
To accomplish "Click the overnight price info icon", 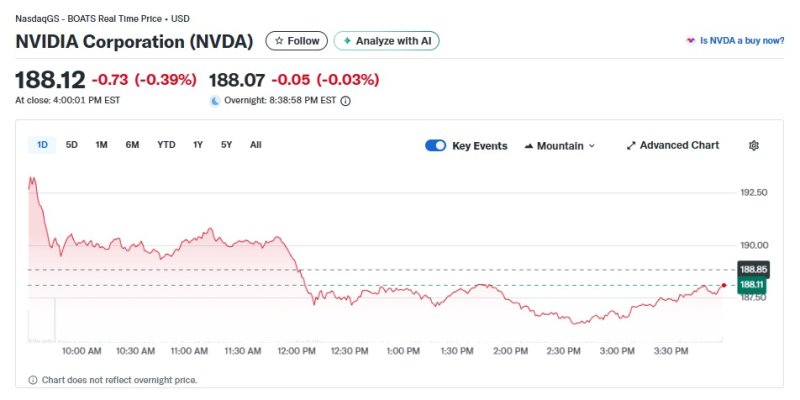I will click(345, 101).
